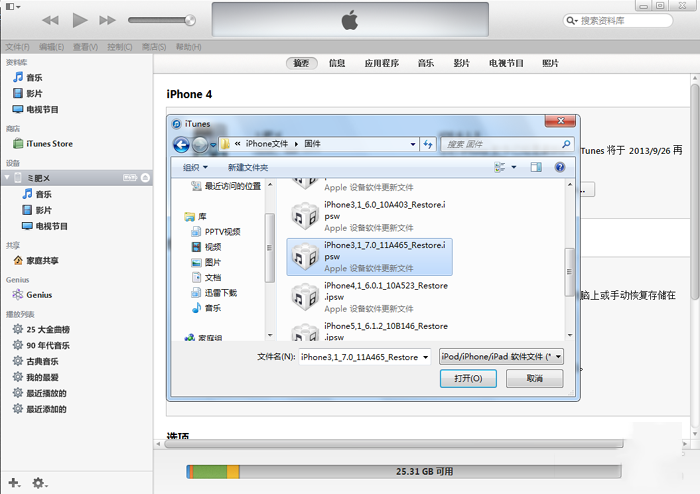Open the device's 音乐 item
The image size is (700, 494).
(x=43, y=194)
